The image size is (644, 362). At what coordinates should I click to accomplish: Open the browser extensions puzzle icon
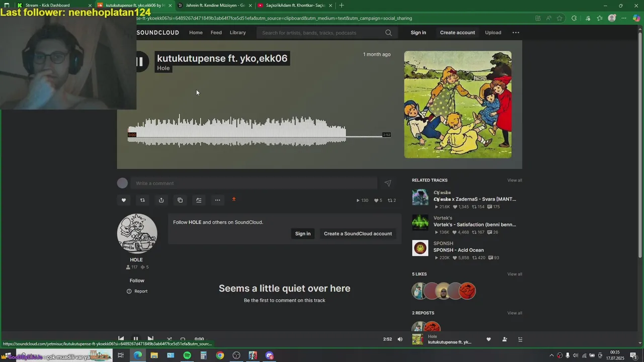[x=574, y=18]
